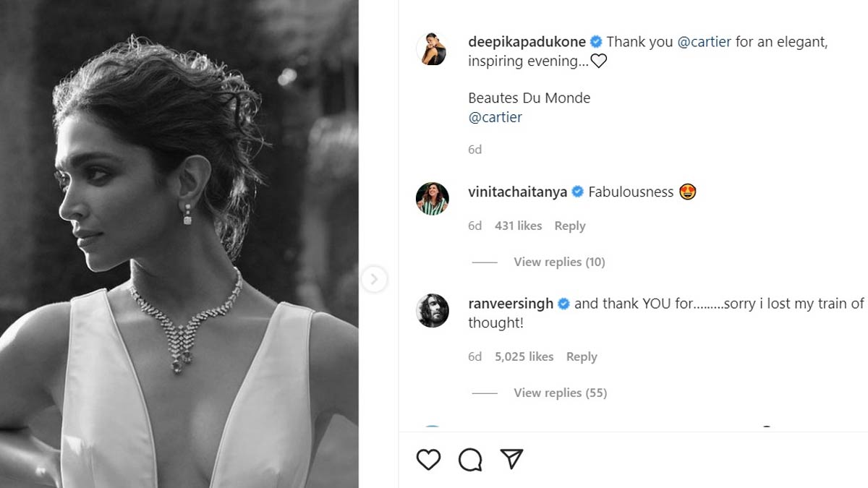This screenshot has height=488, width=868.
Task: Open deepikapadukone username link
Action: click(527, 42)
